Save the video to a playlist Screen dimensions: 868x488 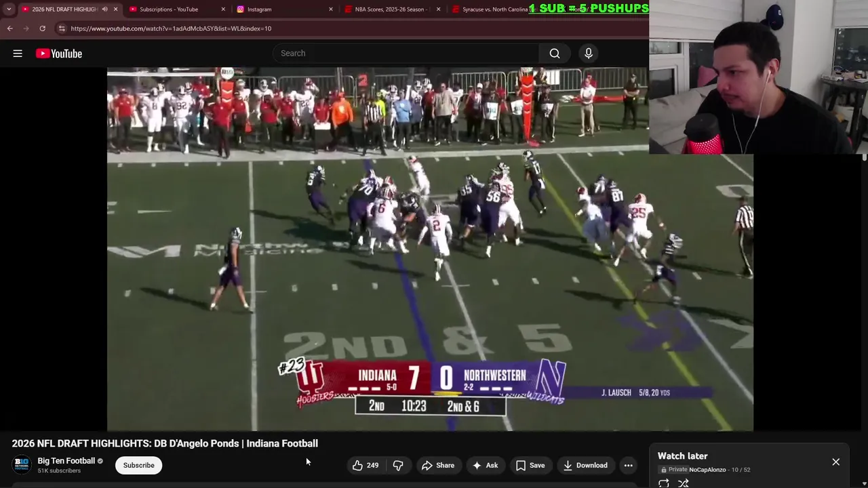pyautogui.click(x=530, y=465)
